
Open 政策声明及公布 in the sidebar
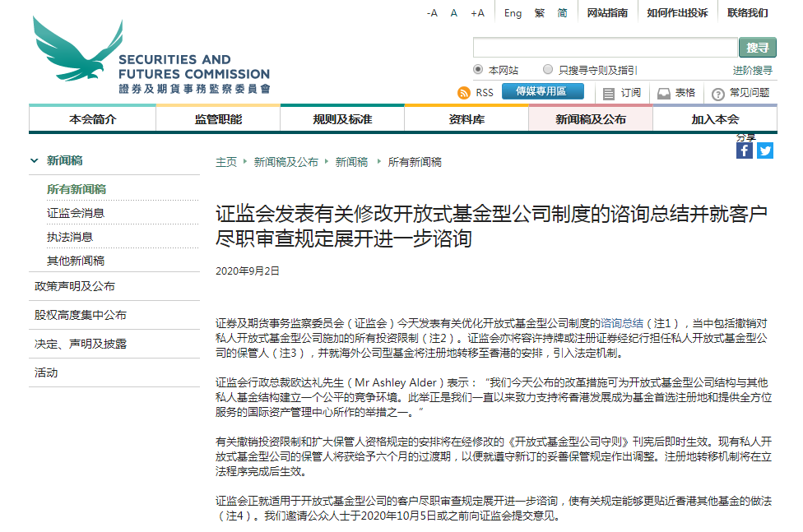75,286
